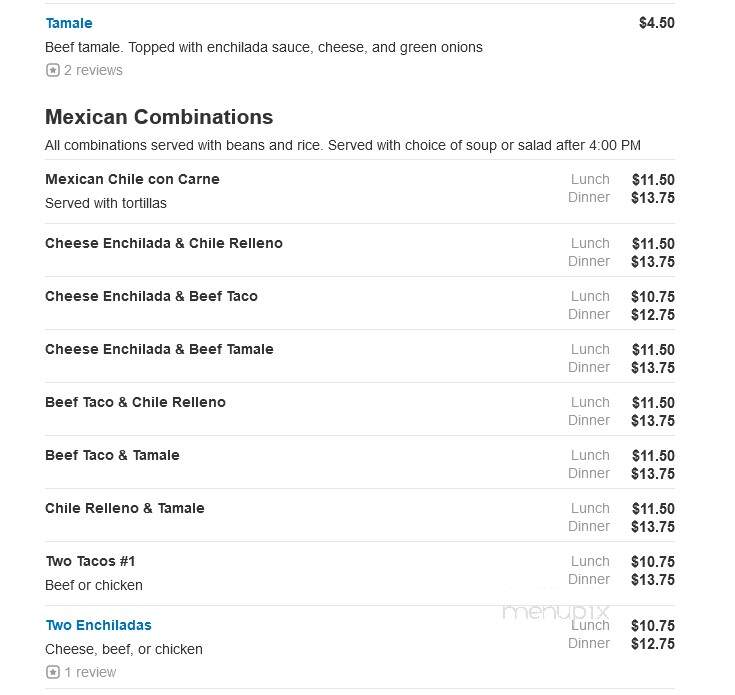The width and height of the screenshot is (735, 695).
Task: Select the Two Tacos #1 item
Action: pyautogui.click(x=90, y=561)
